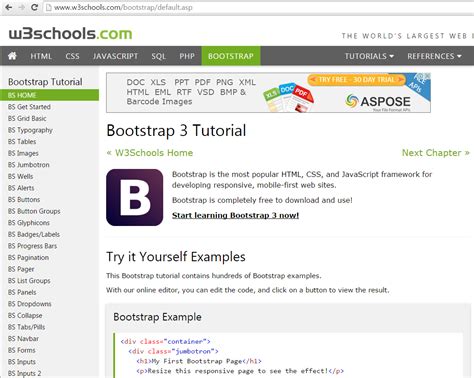Reload the page with refresh icon
The image size is (474, 378).
[34, 7]
